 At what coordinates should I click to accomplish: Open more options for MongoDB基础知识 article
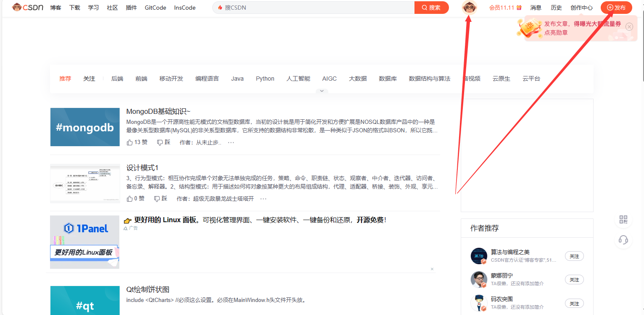coord(231,142)
